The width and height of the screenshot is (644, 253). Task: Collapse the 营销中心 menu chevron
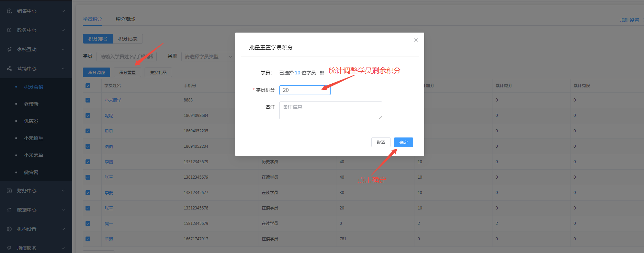(63, 69)
